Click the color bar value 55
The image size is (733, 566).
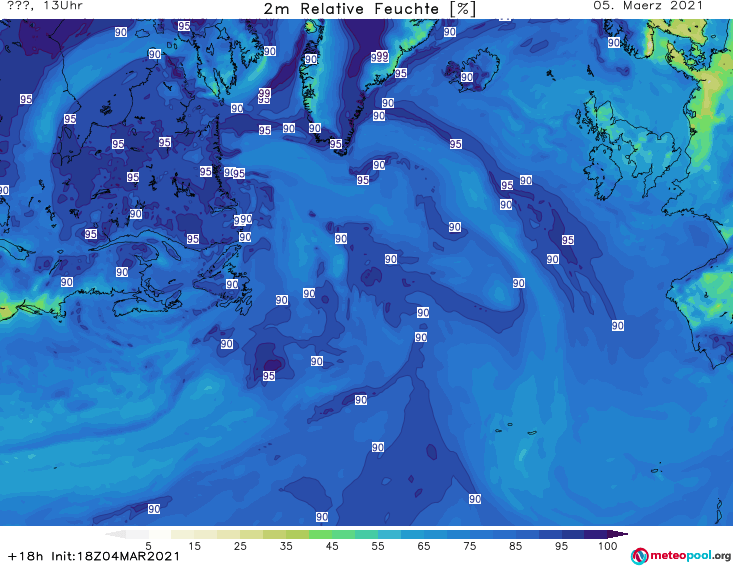[x=377, y=546]
